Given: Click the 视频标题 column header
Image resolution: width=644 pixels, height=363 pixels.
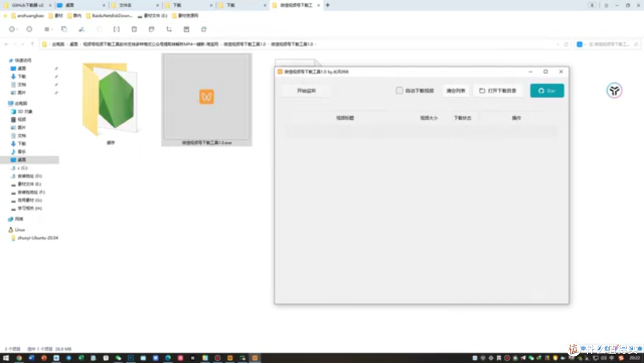Looking at the screenshot, I should pos(345,118).
